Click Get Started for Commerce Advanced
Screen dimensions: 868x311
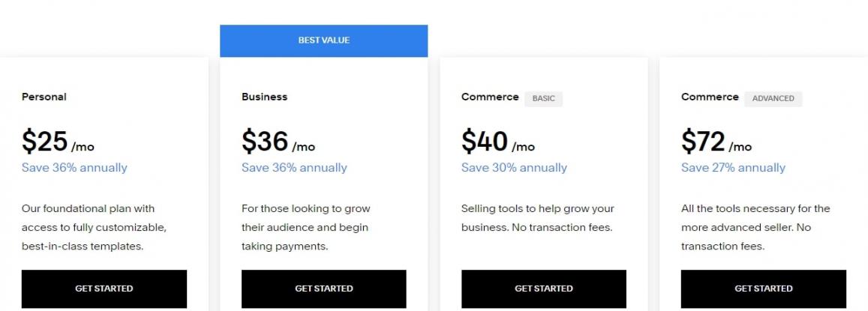point(763,289)
